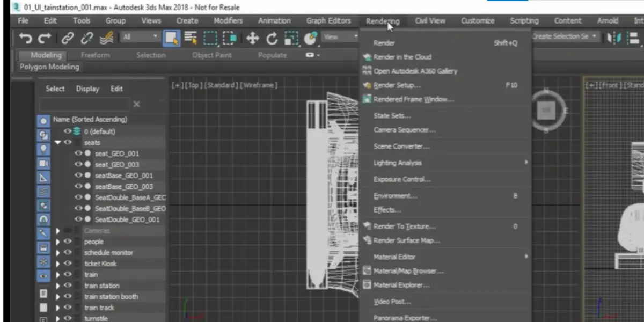Collapse the seats layer
The width and height of the screenshot is (644, 322).
point(58,143)
